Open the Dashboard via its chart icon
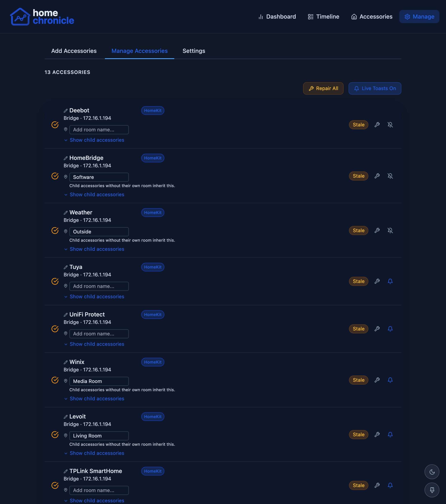The width and height of the screenshot is (446, 504). tap(261, 17)
